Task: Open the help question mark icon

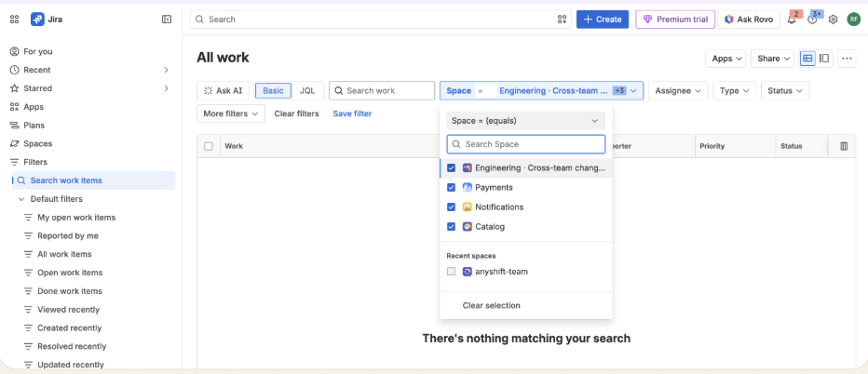Action: coord(812,20)
